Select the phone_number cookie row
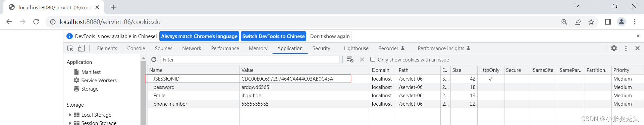This screenshot has height=125, width=644. pyautogui.click(x=395, y=104)
